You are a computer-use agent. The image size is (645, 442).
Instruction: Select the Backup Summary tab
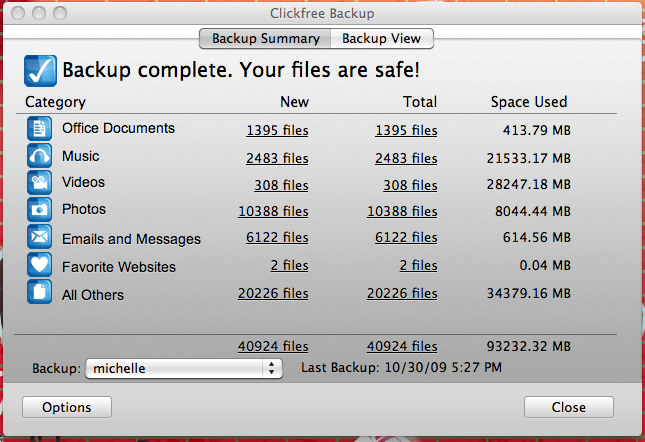265,39
